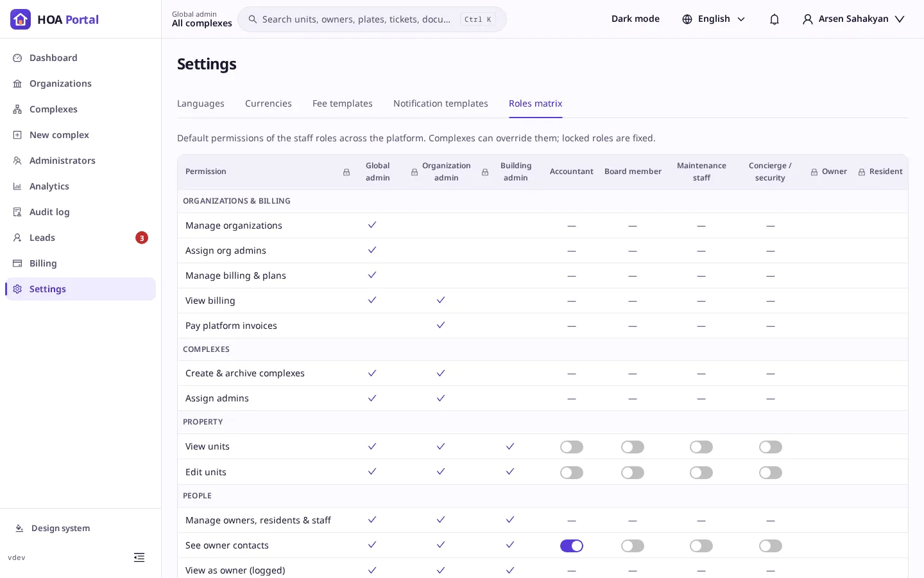The image size is (924, 578).
Task: Toggle View units for Concierge / security
Action: [x=771, y=447]
